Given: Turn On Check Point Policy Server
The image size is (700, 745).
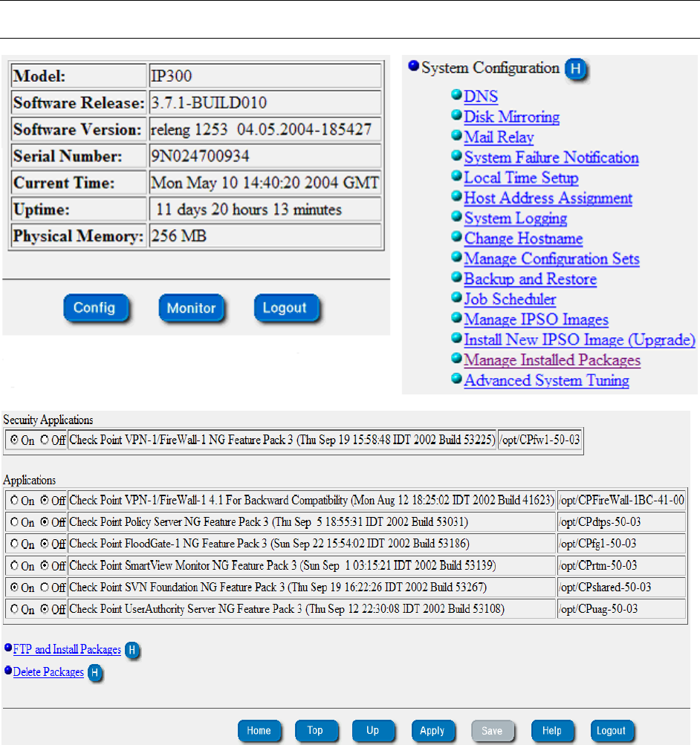Looking at the screenshot, I should tap(14, 521).
